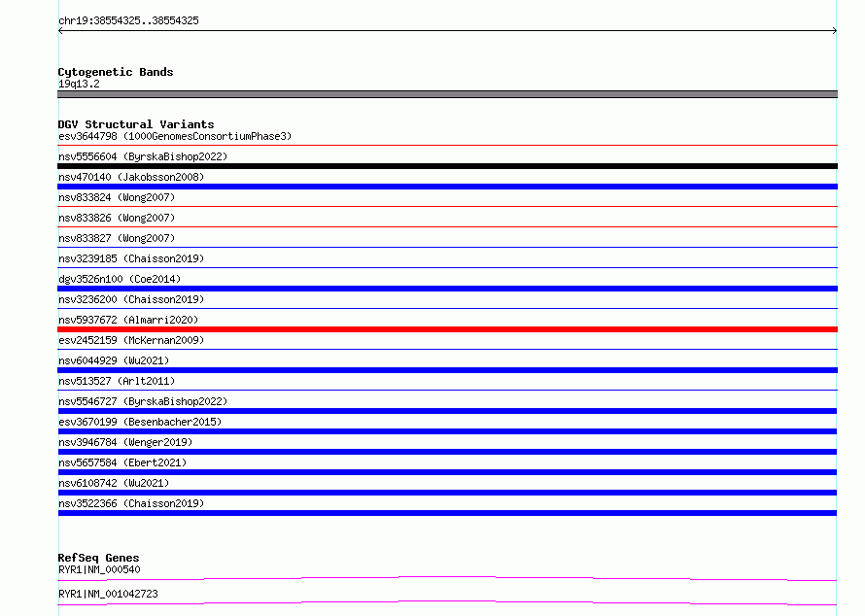Click the blue bar under nsv470140
Screen dimensions: 865x616
[447, 187]
